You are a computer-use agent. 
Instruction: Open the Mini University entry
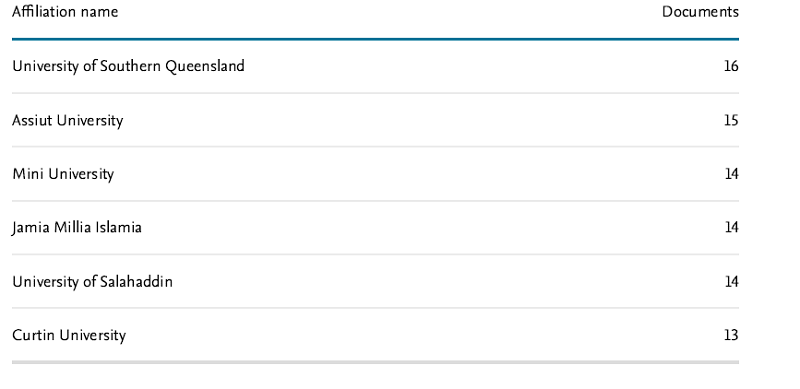click(x=63, y=174)
